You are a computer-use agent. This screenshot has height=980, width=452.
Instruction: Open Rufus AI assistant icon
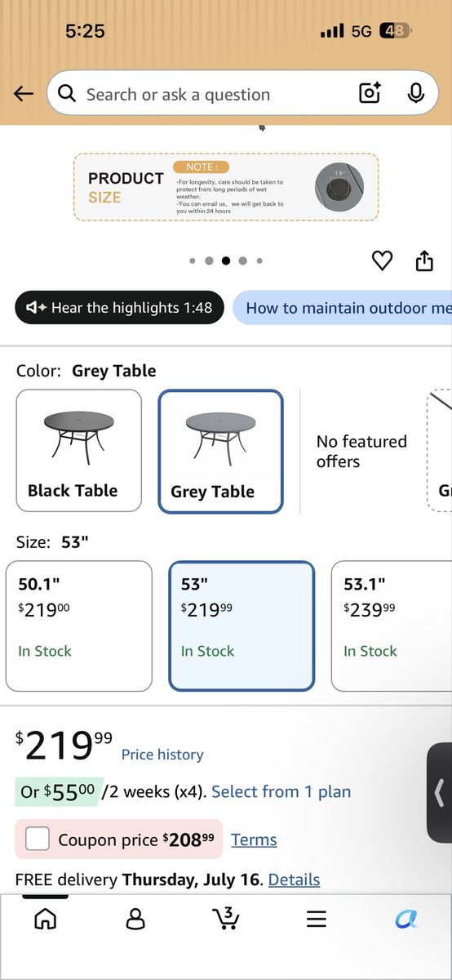coord(405,920)
